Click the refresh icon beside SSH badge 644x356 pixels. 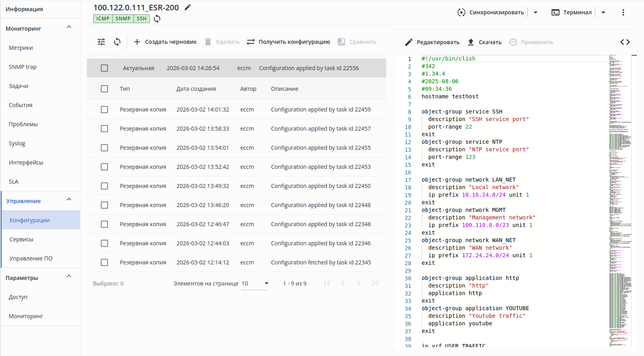coord(157,19)
